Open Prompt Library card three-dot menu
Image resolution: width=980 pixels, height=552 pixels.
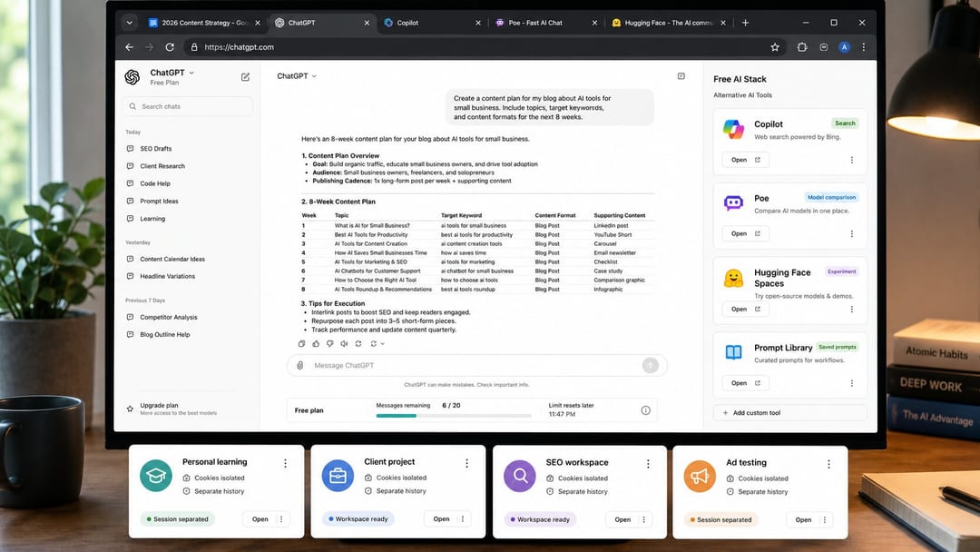click(x=852, y=383)
